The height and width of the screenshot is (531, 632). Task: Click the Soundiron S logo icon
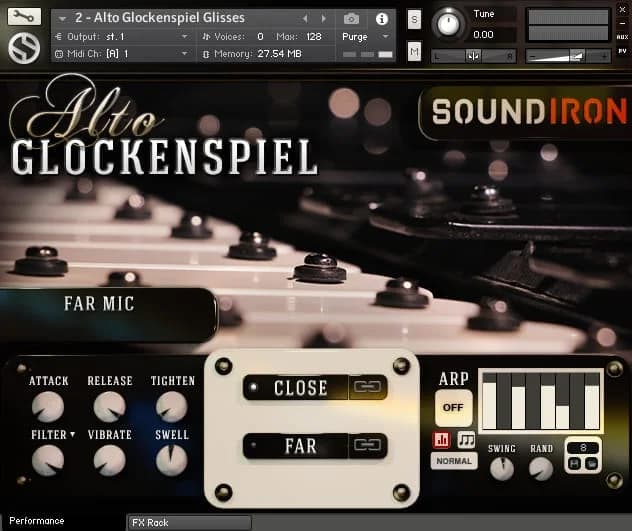click(24, 48)
